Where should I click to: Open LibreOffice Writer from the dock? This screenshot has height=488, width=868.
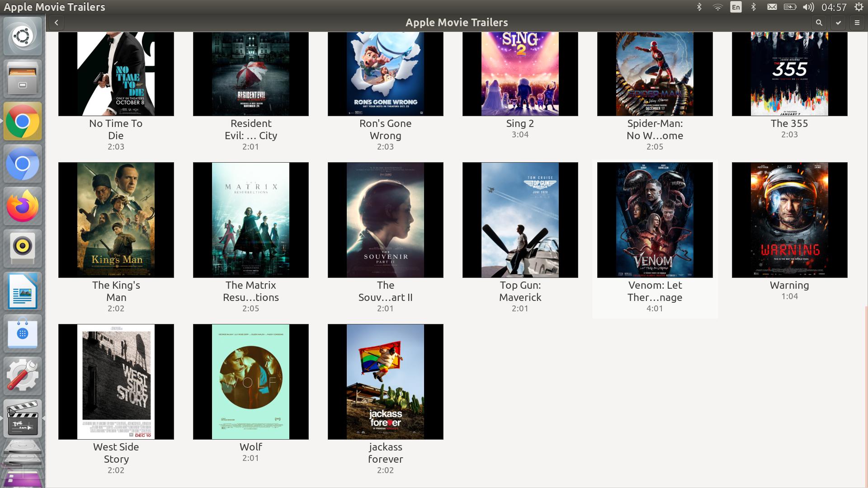click(23, 291)
